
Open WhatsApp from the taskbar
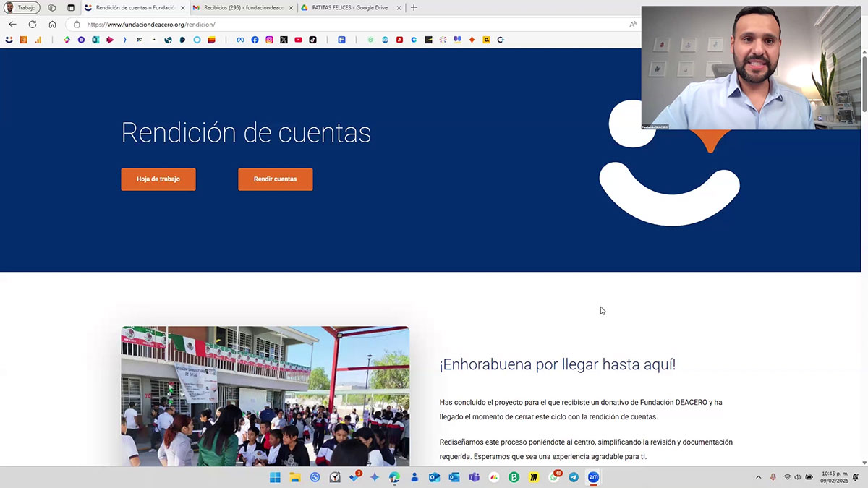coord(554,477)
